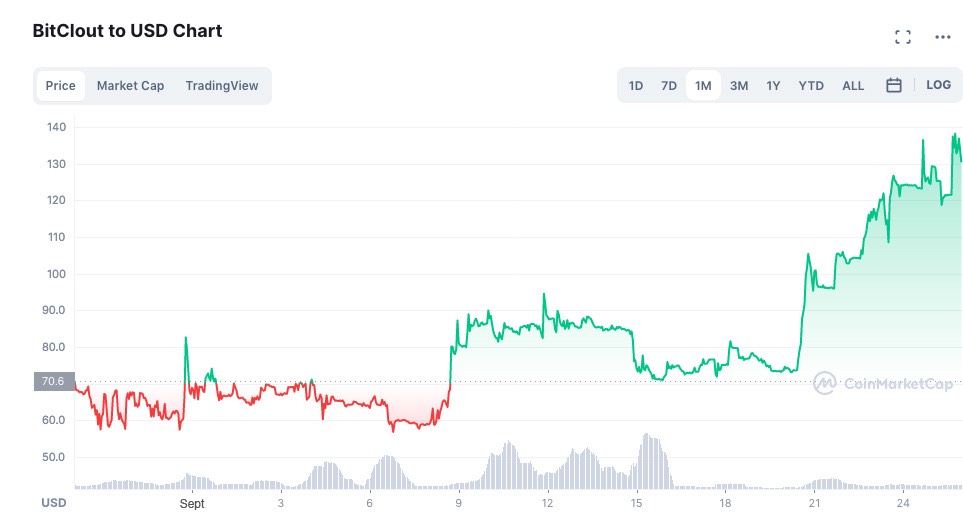Switch to the Market Cap tab
Image resolution: width=963 pixels, height=514 pixels.
(130, 86)
